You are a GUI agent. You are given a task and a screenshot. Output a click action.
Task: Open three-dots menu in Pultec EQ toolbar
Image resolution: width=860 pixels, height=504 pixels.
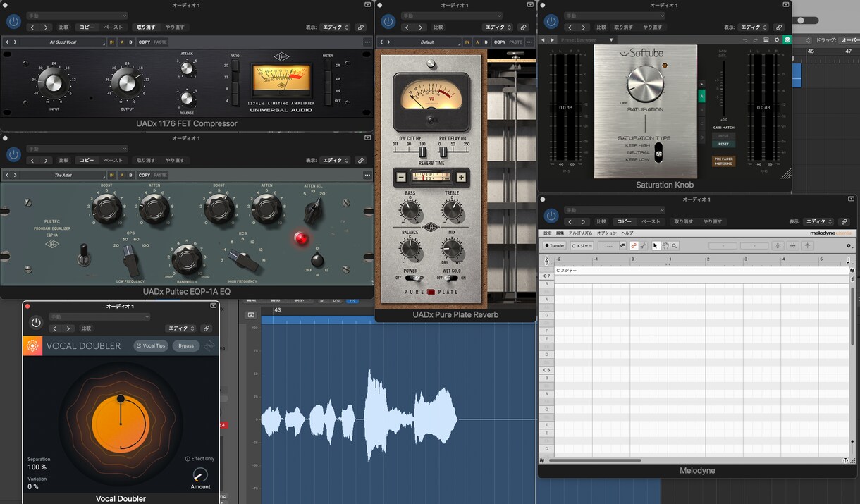[x=367, y=175]
